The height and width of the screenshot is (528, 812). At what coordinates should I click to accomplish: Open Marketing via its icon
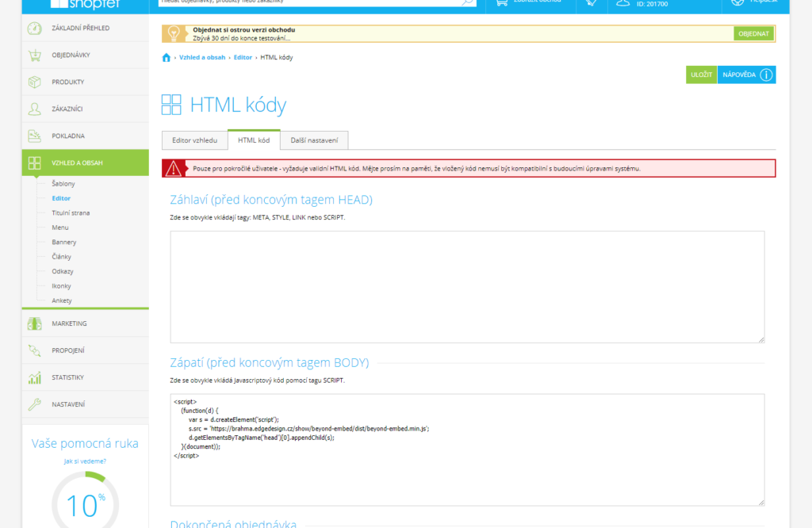coord(35,323)
